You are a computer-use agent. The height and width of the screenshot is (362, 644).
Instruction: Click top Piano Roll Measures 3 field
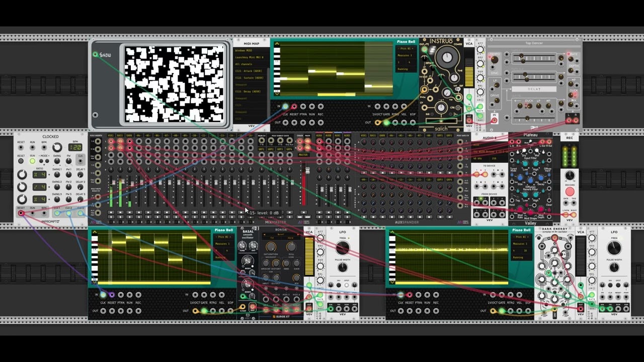point(407,55)
